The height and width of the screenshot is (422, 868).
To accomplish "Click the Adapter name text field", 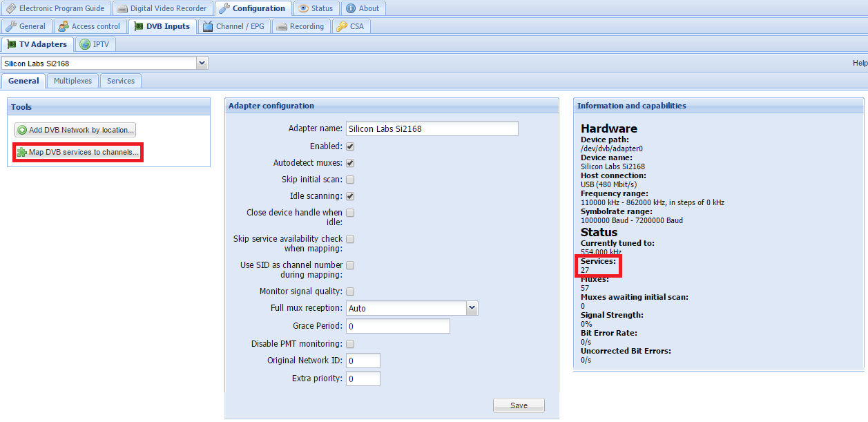I will [x=432, y=128].
